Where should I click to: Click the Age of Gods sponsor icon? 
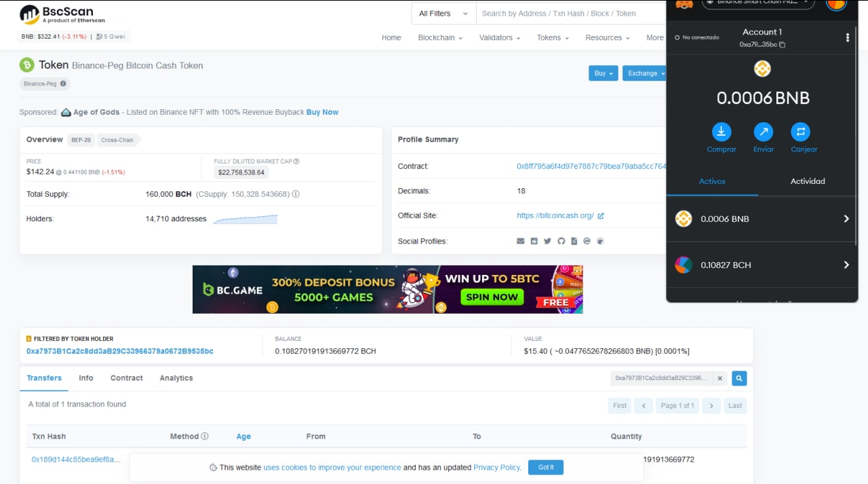pyautogui.click(x=66, y=112)
